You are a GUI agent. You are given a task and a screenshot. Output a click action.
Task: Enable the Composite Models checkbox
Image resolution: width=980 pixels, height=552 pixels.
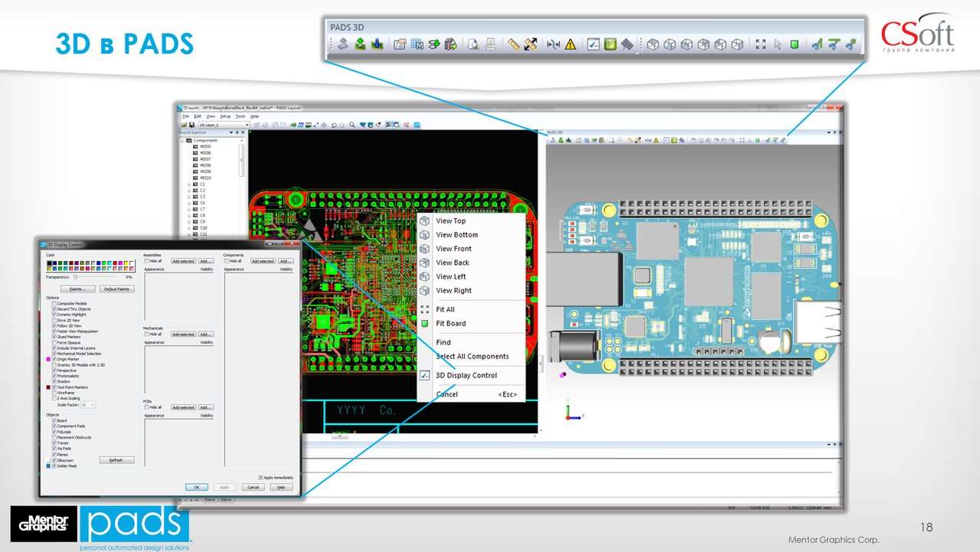(54, 303)
